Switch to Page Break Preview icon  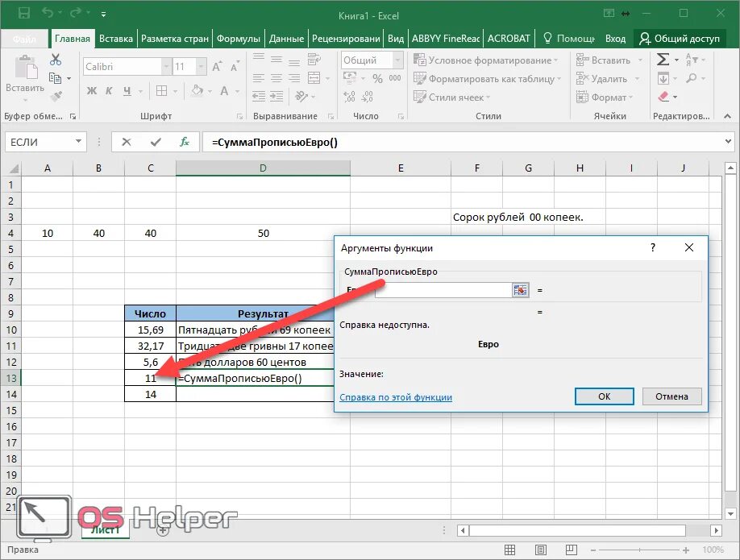(x=571, y=550)
